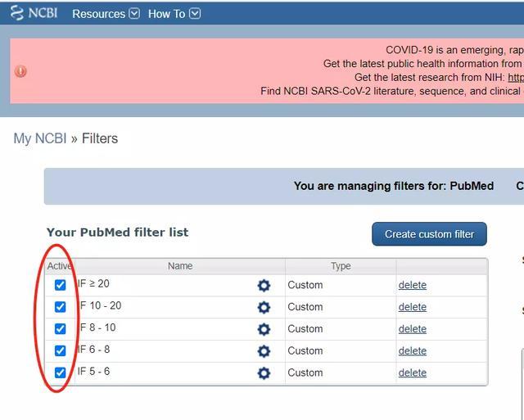This screenshot has height=420, width=524.
Task: Select the IF ≥ 20 filter name
Action: click(x=93, y=283)
